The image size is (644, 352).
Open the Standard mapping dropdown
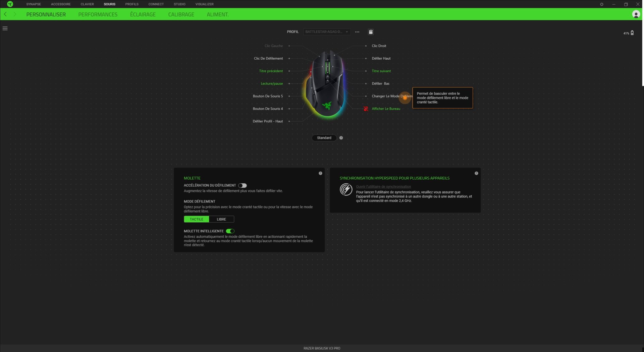324,138
